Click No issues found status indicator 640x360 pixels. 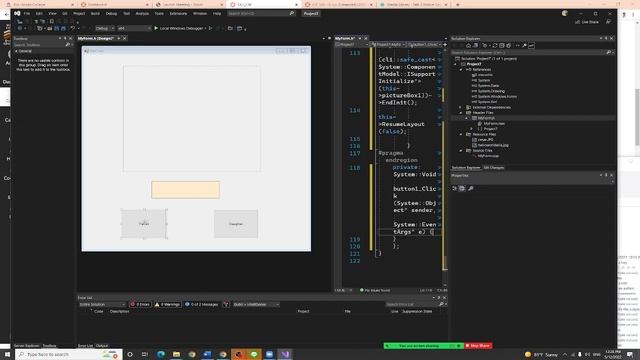375,290
